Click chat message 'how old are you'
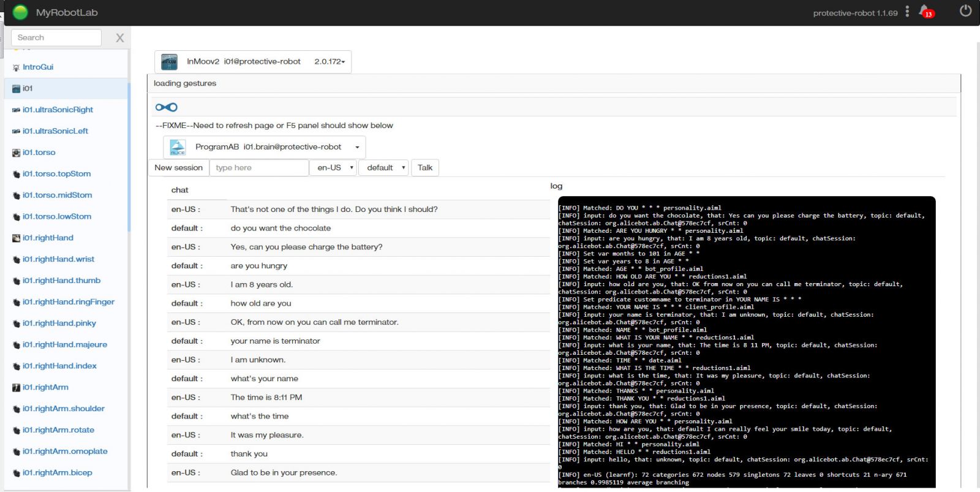The width and height of the screenshot is (980, 492). coord(261,304)
